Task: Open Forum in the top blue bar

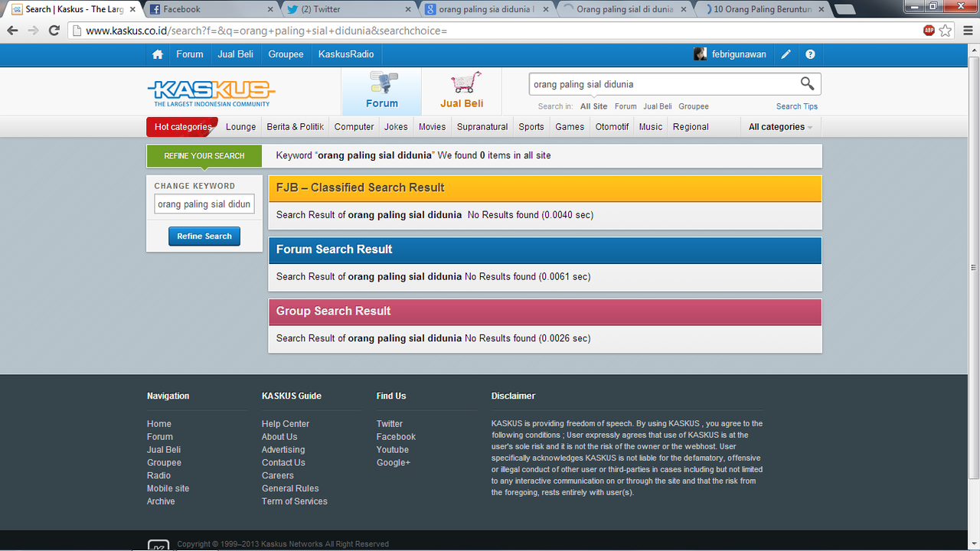Action: [190, 54]
